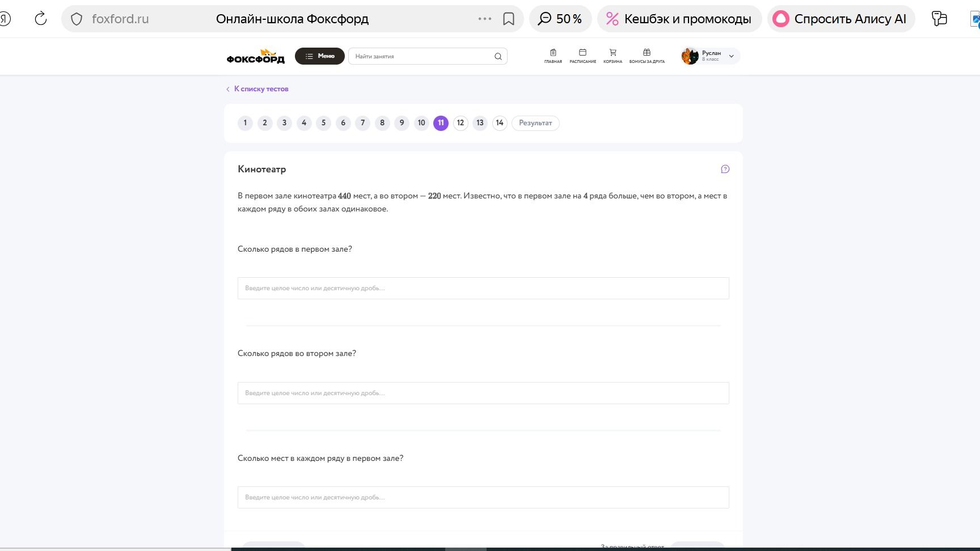Click search magnifier in Найти занятия field
Screen dimensions: 980x551
click(498, 56)
